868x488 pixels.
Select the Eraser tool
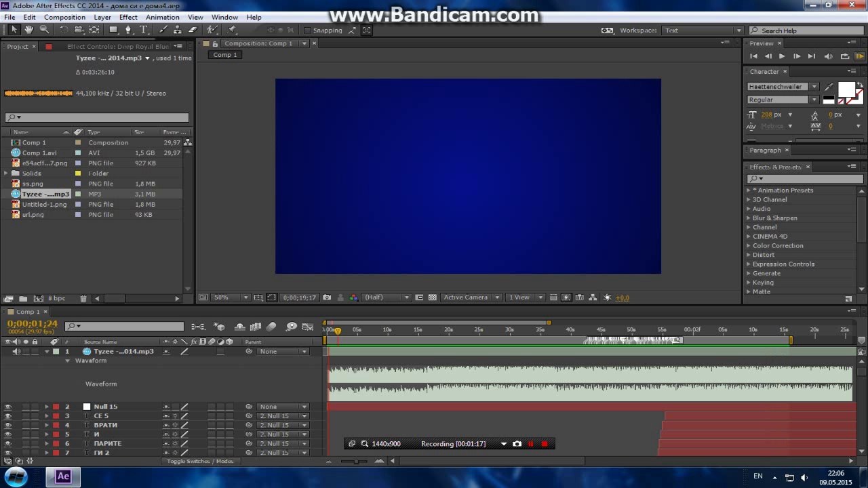tap(193, 30)
